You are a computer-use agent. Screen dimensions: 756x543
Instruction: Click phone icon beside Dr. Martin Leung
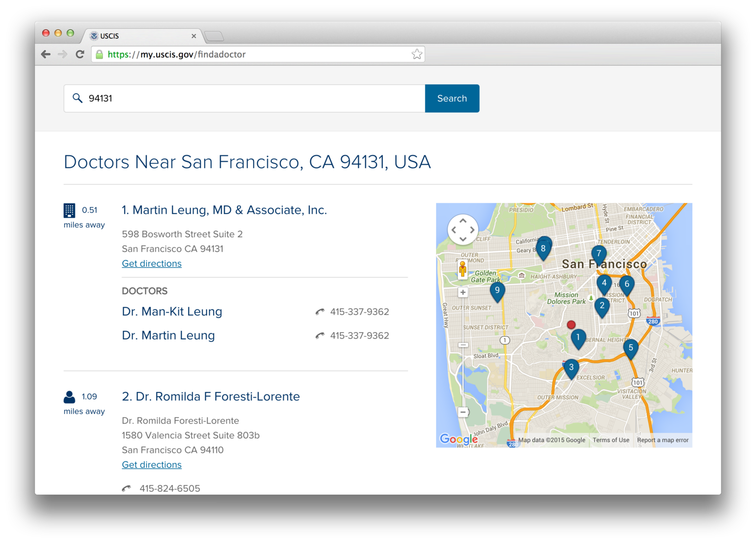coord(320,335)
